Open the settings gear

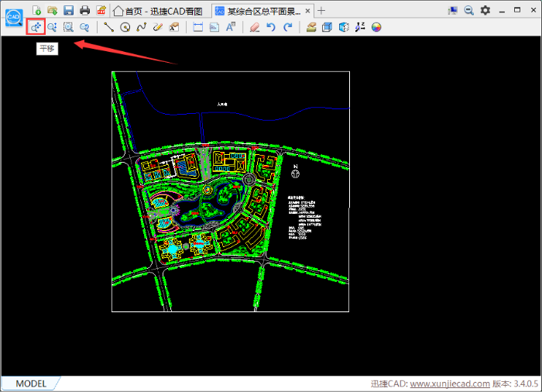pyautogui.click(x=485, y=10)
